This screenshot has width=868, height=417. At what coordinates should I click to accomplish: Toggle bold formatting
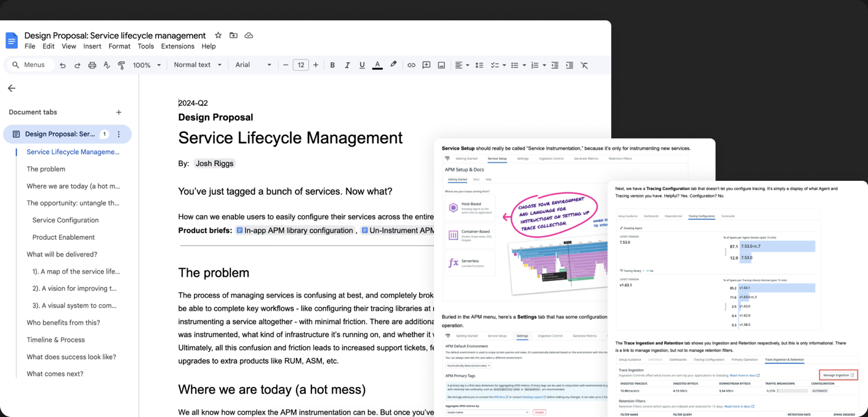(332, 65)
